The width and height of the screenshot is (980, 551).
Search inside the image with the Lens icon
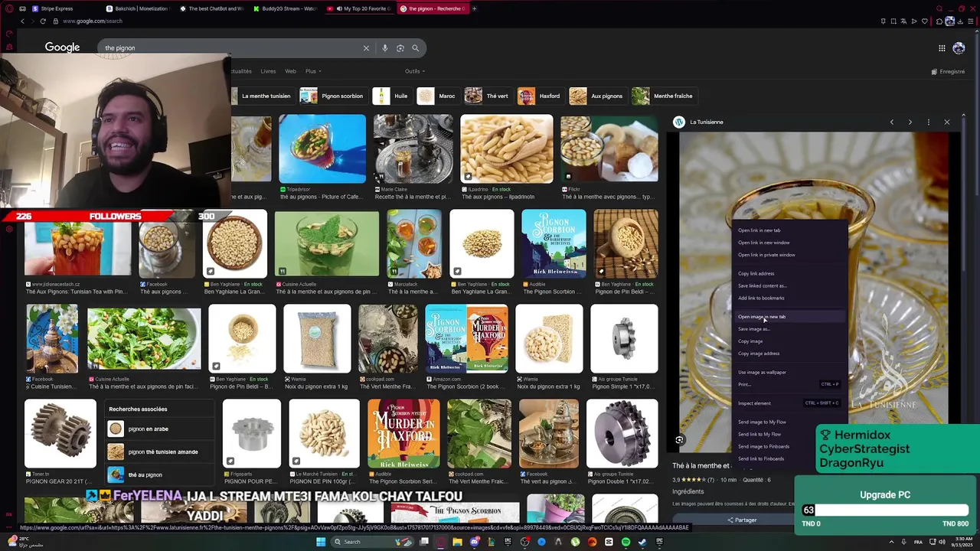[x=679, y=440]
